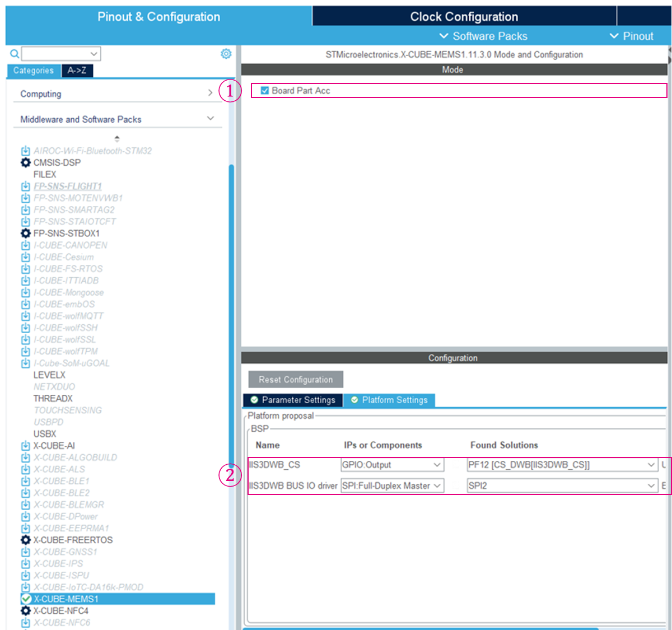Click gear icon next to X-CUBE-NFC4

tap(25, 610)
